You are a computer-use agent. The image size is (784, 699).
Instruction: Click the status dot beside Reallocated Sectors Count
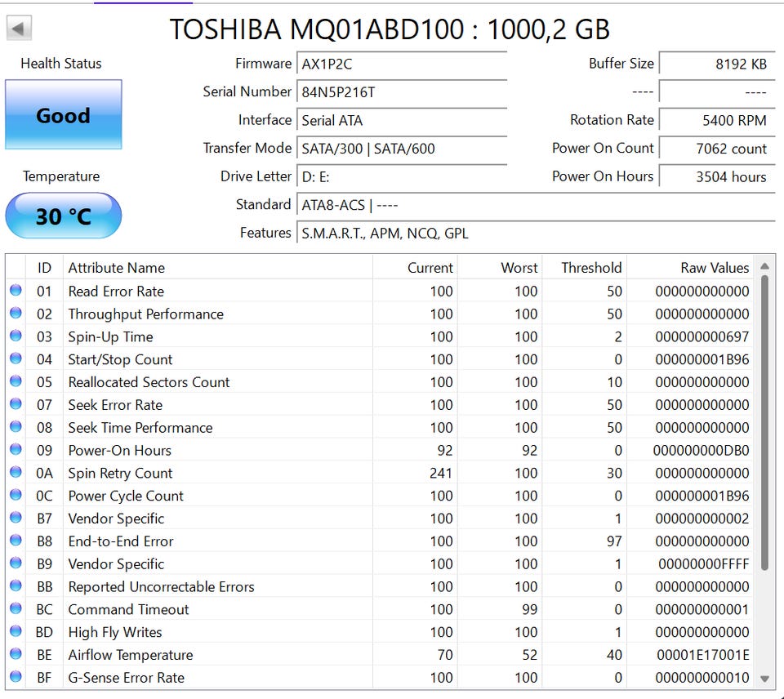tap(16, 382)
